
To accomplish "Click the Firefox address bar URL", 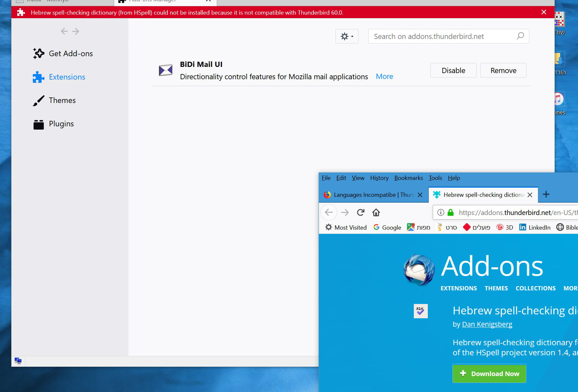I will click(x=518, y=213).
